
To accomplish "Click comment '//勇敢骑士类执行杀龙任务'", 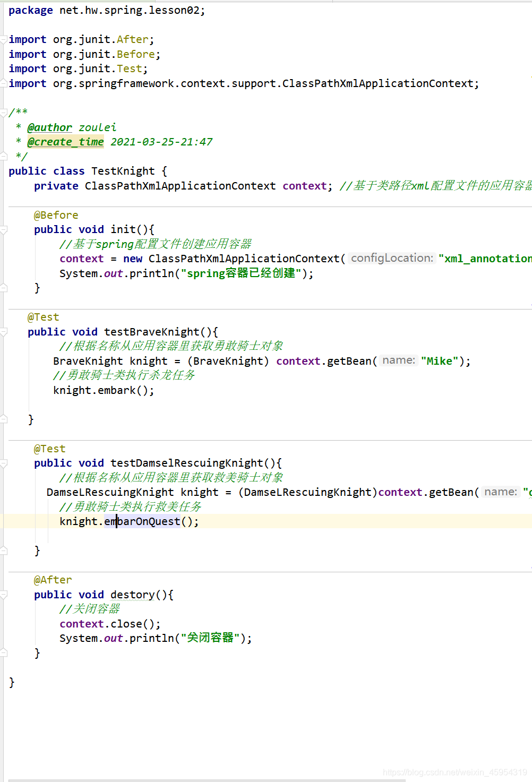I will click(x=124, y=375).
